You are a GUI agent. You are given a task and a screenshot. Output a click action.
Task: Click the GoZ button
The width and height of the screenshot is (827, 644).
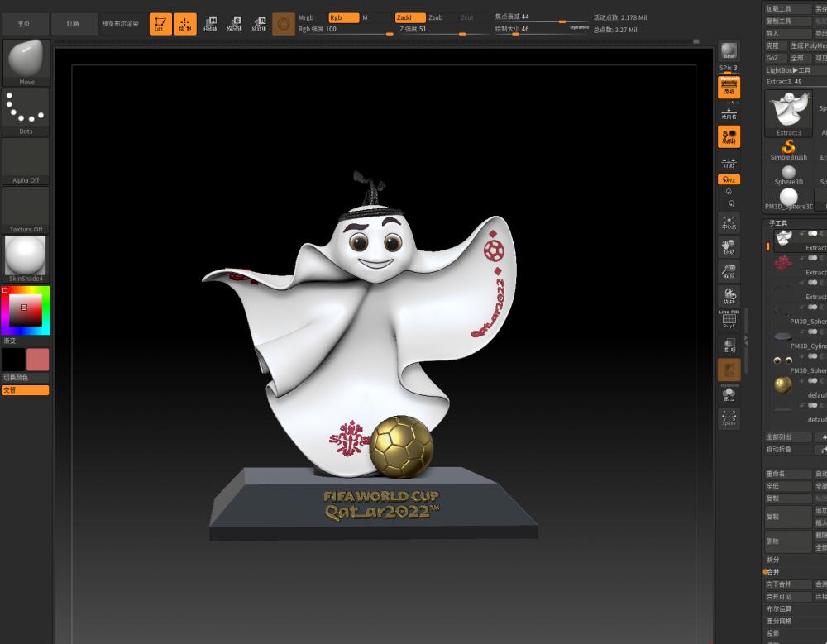tap(772, 58)
